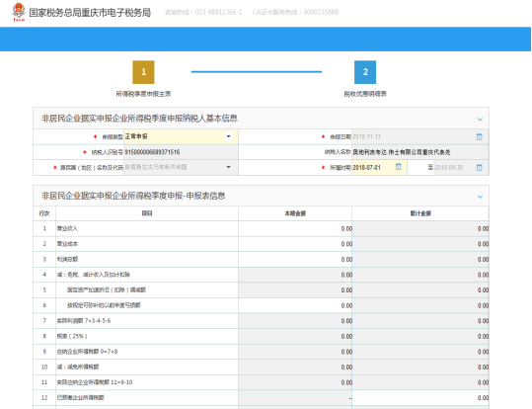Click row 6 prior-year loss offset amount field
532x409 pixels.
[295, 305]
